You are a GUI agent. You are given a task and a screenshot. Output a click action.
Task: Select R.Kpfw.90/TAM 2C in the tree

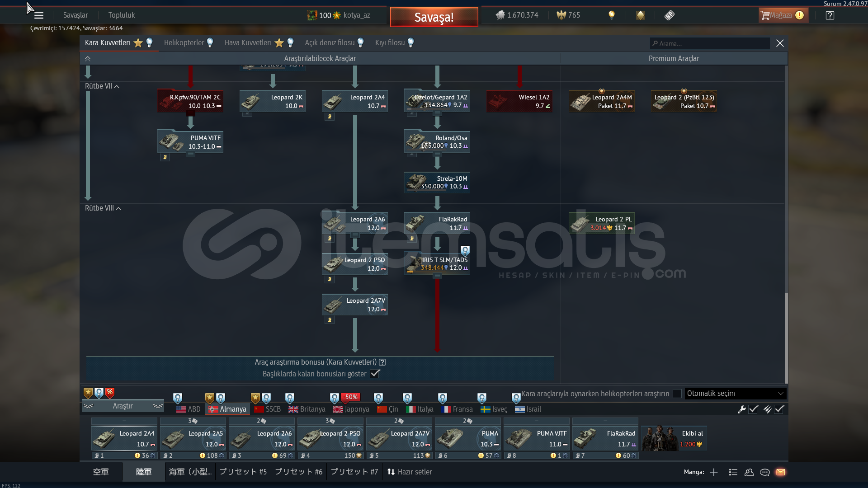click(x=190, y=101)
